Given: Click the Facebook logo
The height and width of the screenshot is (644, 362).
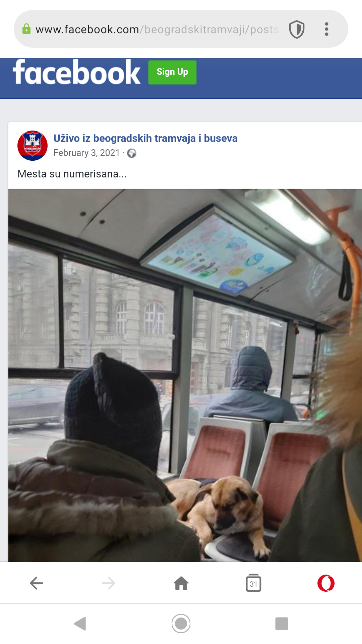Looking at the screenshot, I should (x=76, y=72).
